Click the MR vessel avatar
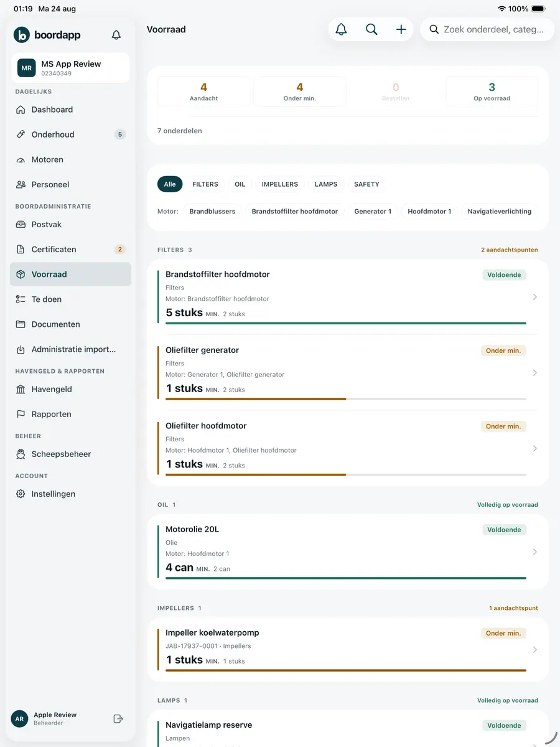This screenshot has width=560, height=747. pyautogui.click(x=27, y=68)
